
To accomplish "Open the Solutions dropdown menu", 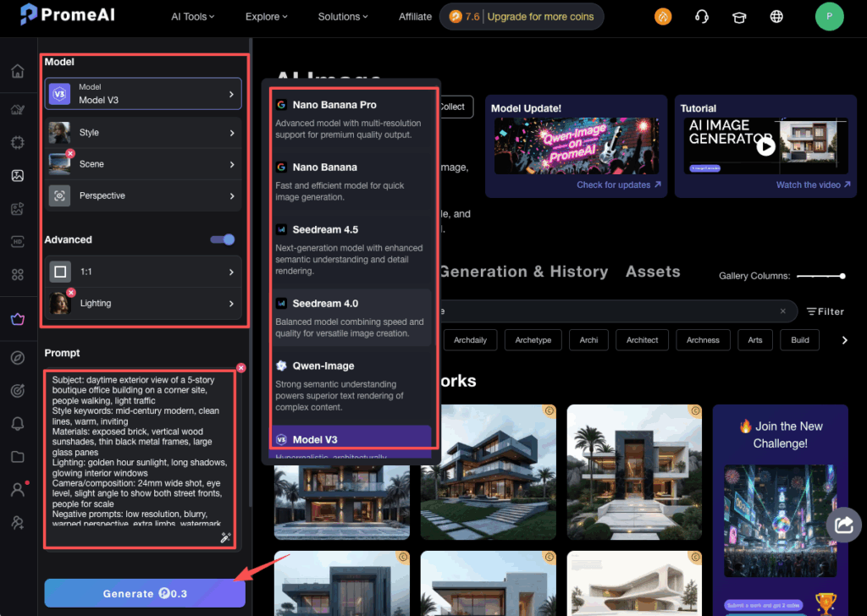I will 343,17.
